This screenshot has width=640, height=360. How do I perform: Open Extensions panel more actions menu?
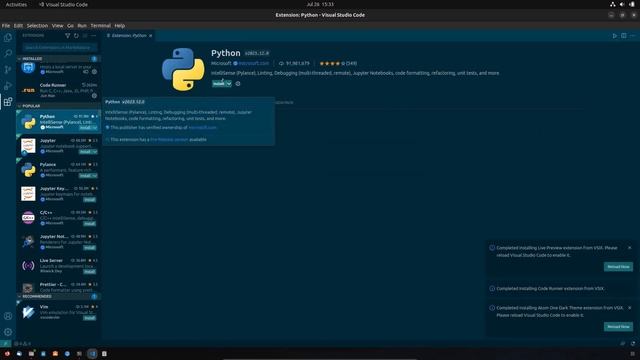(x=93, y=36)
